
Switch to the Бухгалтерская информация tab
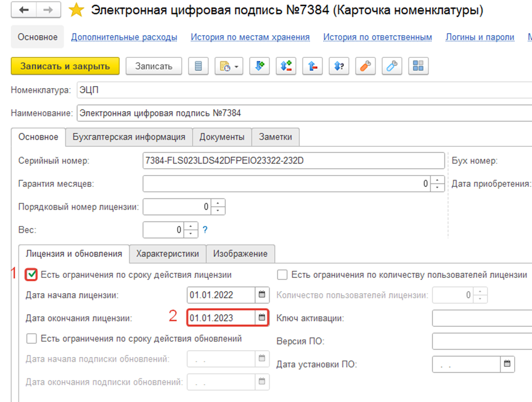pyautogui.click(x=128, y=137)
